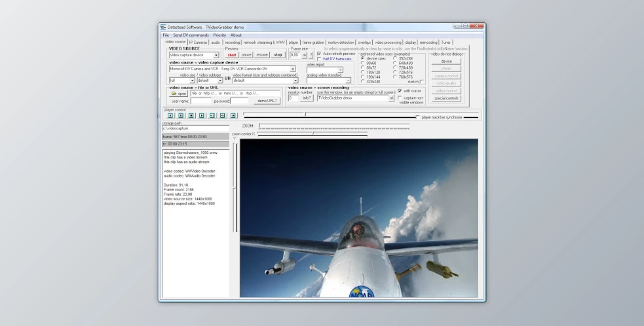This screenshot has height=326, width=644.
Task: Click the ZOOM slider
Action: tap(334, 126)
